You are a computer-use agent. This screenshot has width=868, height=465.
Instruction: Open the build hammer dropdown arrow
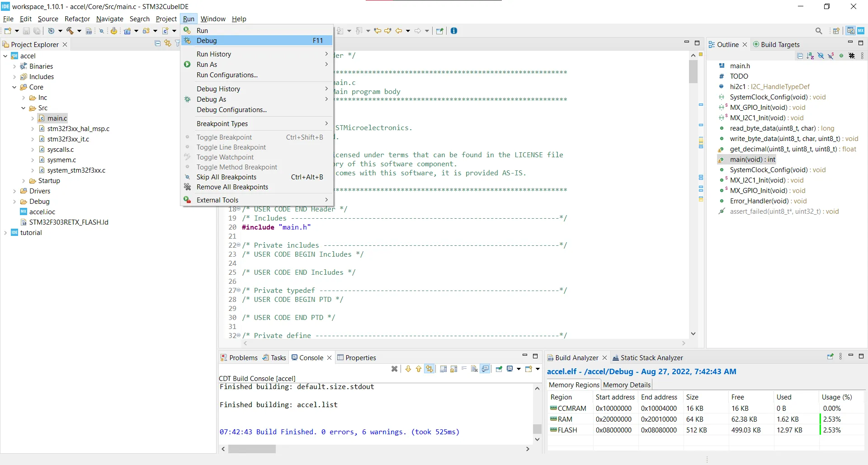tap(79, 31)
